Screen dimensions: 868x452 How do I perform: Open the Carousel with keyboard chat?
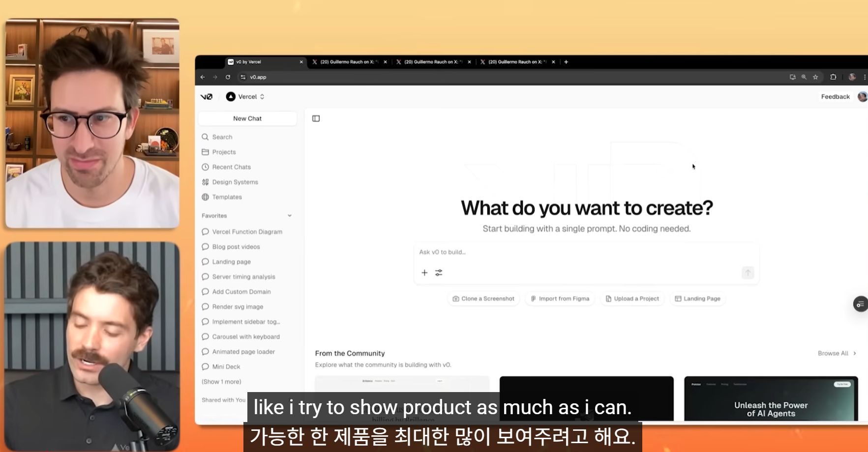click(246, 337)
